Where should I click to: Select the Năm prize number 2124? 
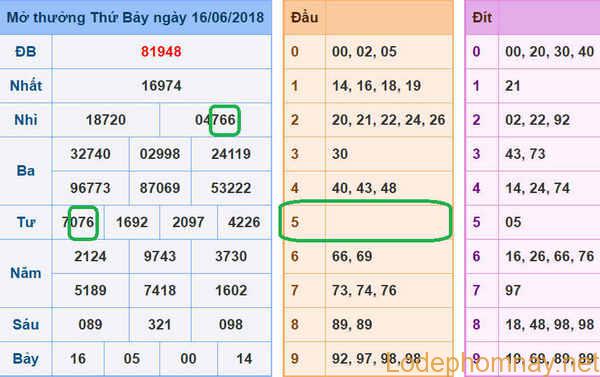91,256
